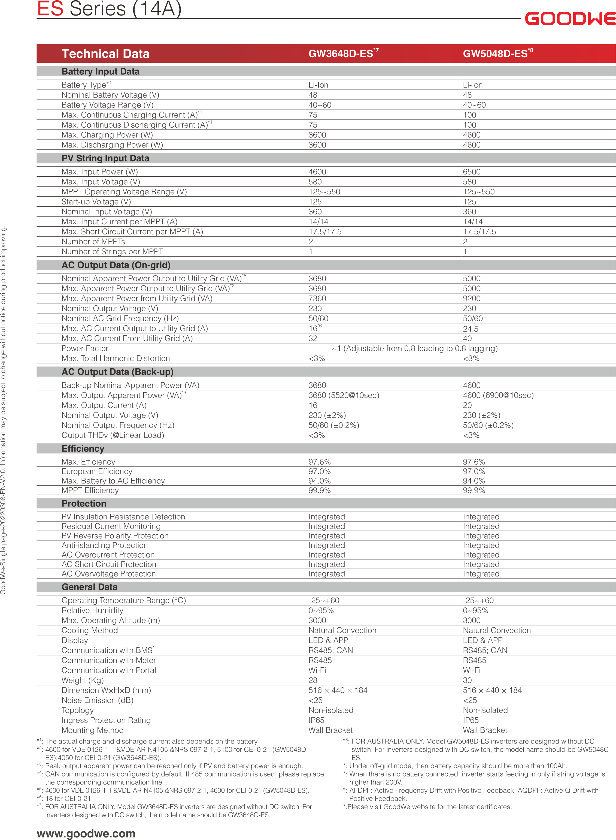Click 'MPPT Operating Voltage Range (V)' label
Screen dimensions: 616x840
pos(124,192)
